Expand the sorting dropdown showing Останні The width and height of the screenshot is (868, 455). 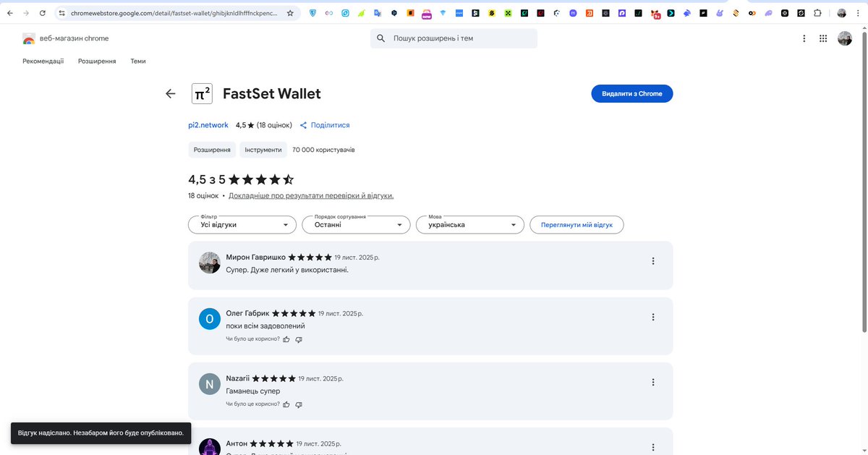coord(355,224)
